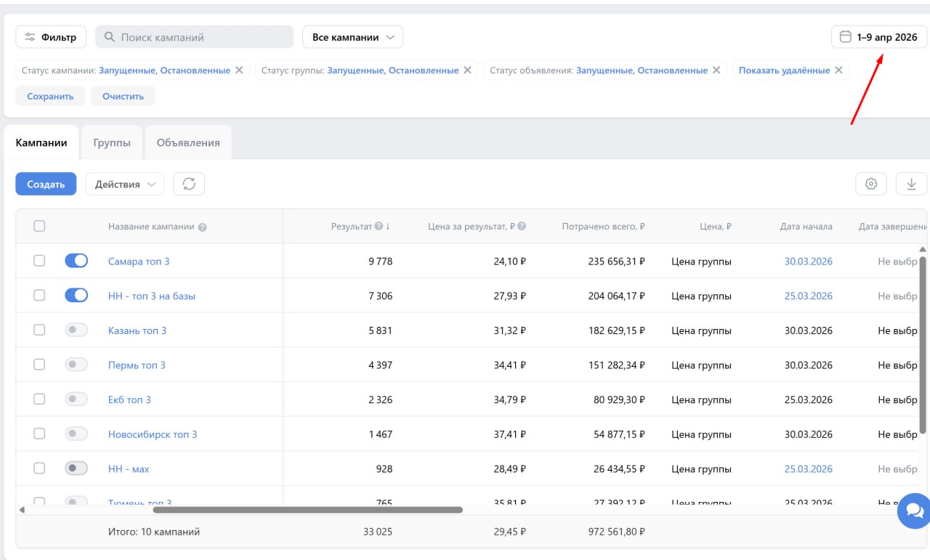The image size is (930, 560).
Task: Tick the checkbox for Екб топ 3
Action: click(39, 399)
